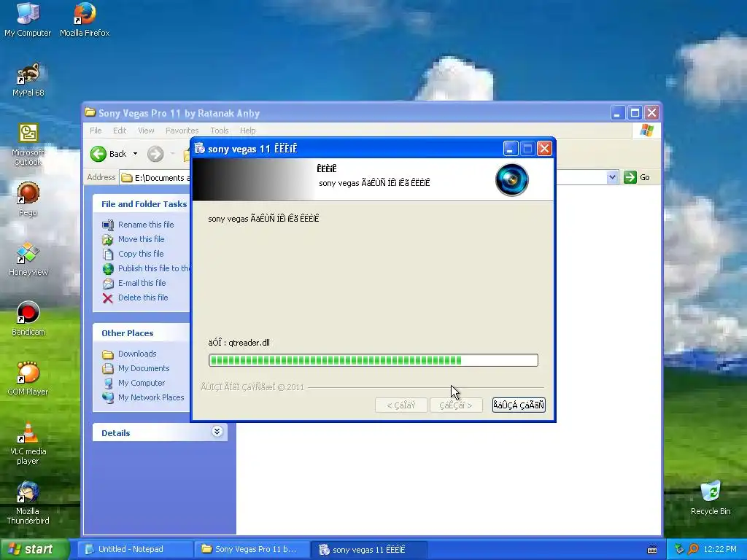Click the red X Delete this file icon

[108, 298]
